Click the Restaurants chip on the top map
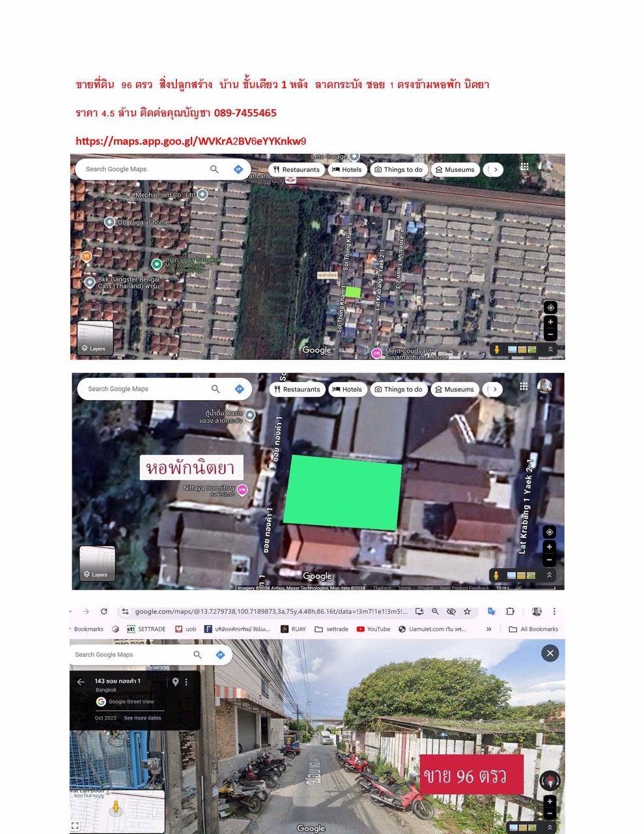 tap(296, 169)
